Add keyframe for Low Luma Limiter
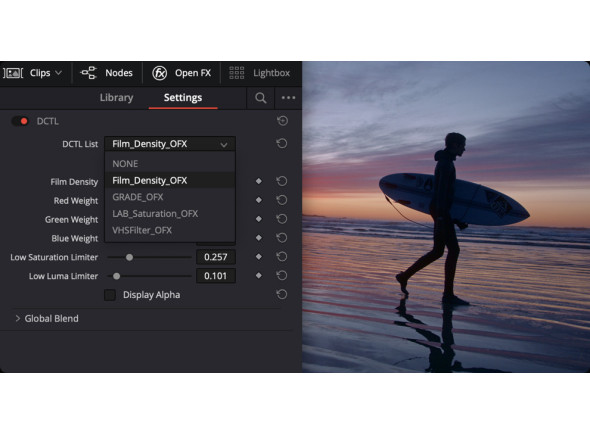The width and height of the screenshot is (590, 434). point(259,276)
